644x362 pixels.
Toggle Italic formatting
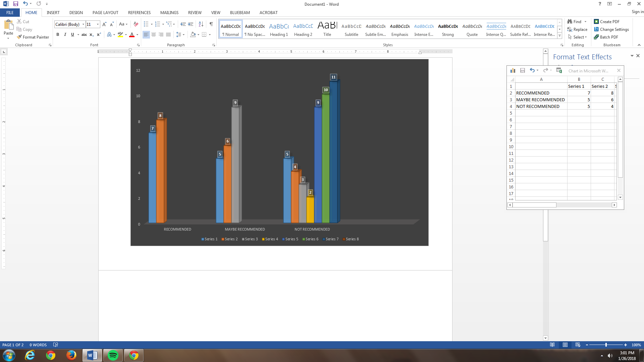pos(65,35)
